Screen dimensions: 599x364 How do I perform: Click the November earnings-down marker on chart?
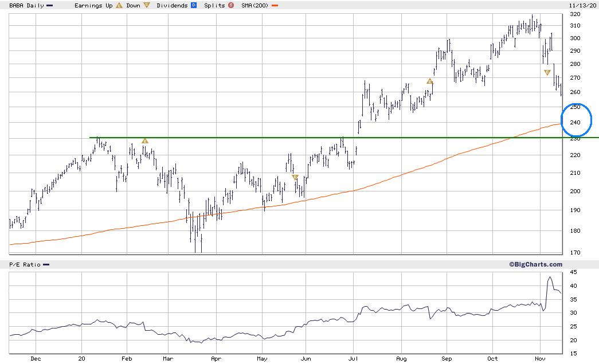(x=547, y=73)
